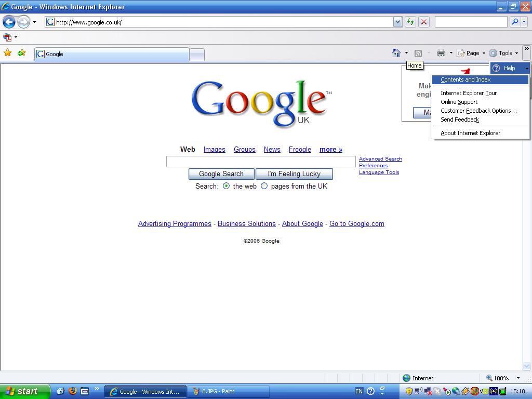Focus the toolbar search box
The width and height of the screenshot is (532, 399).
tap(471, 22)
